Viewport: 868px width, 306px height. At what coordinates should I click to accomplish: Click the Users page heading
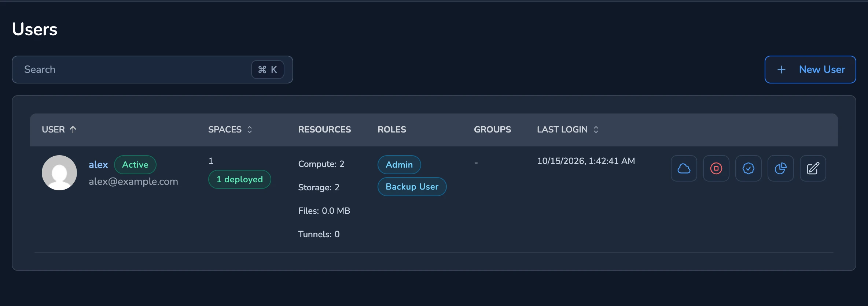(35, 29)
